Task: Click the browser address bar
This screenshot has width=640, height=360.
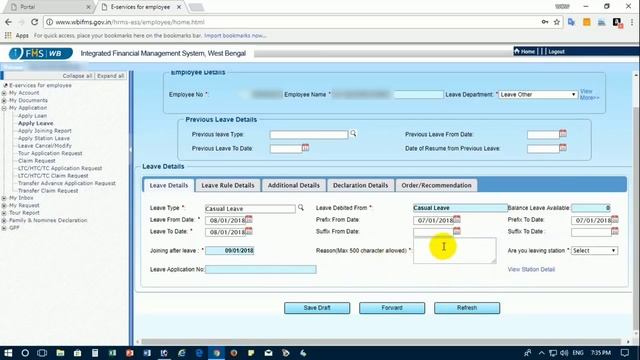Action: click(x=294, y=22)
